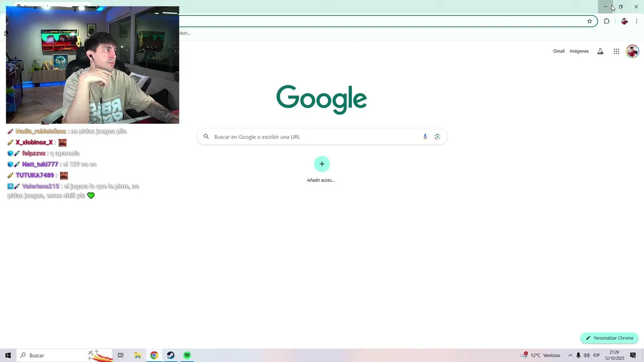Click the magnifier icon in Google search box
The image size is (644, 362).
pyautogui.click(x=206, y=137)
